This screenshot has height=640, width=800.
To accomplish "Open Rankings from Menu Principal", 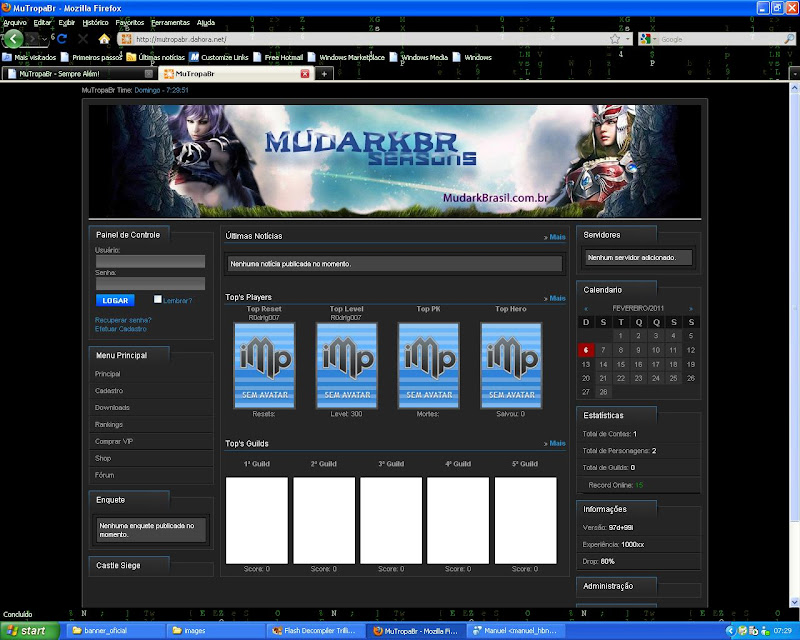I will click(109, 424).
